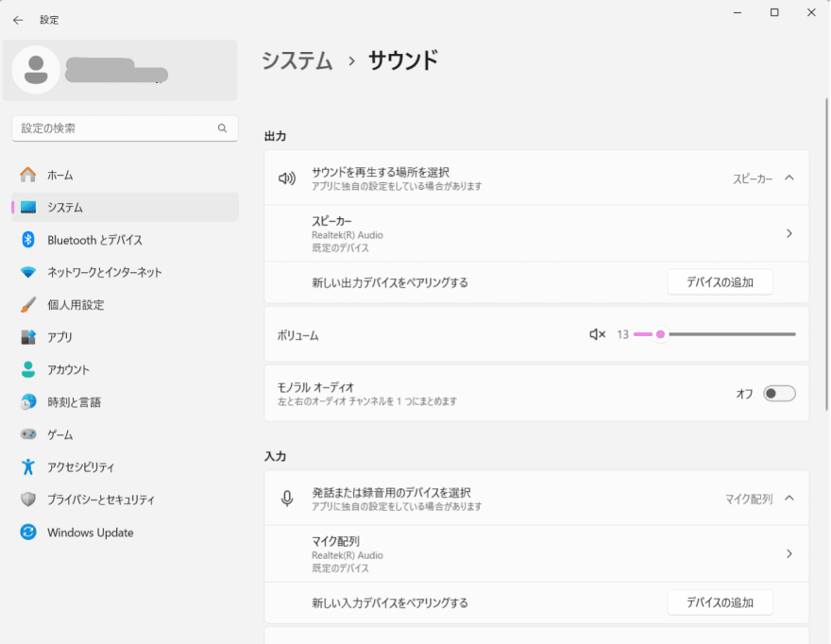831x644 pixels.
Task: Toggle the モノラル オーディオ switch
Action: click(x=779, y=394)
